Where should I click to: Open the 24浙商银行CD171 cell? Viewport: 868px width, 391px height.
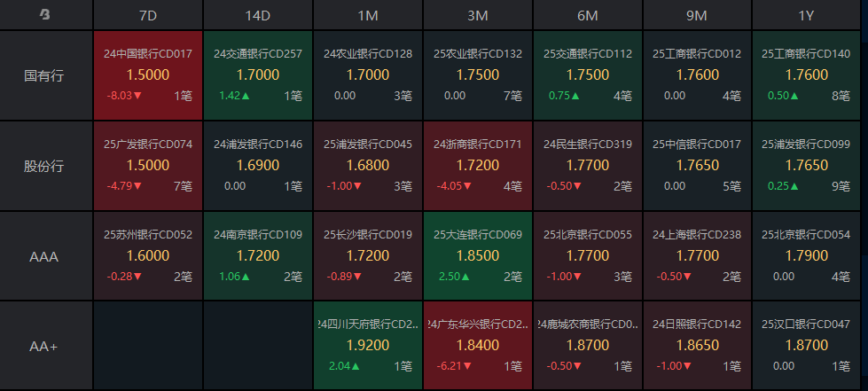pos(478,166)
